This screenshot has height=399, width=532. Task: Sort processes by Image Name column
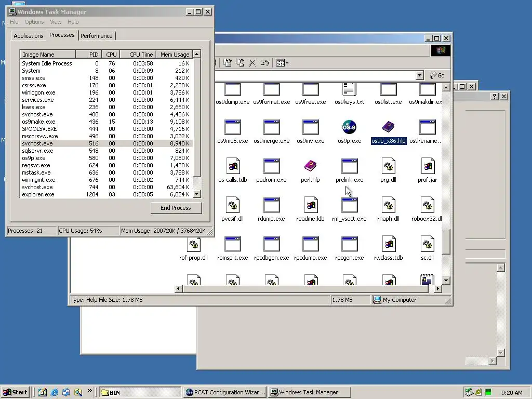[47, 54]
